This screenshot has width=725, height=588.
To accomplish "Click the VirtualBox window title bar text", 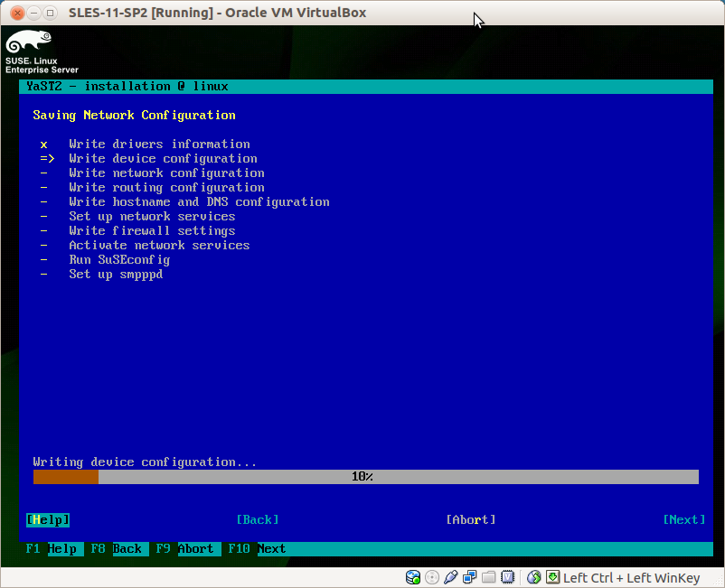I will click(x=217, y=13).
